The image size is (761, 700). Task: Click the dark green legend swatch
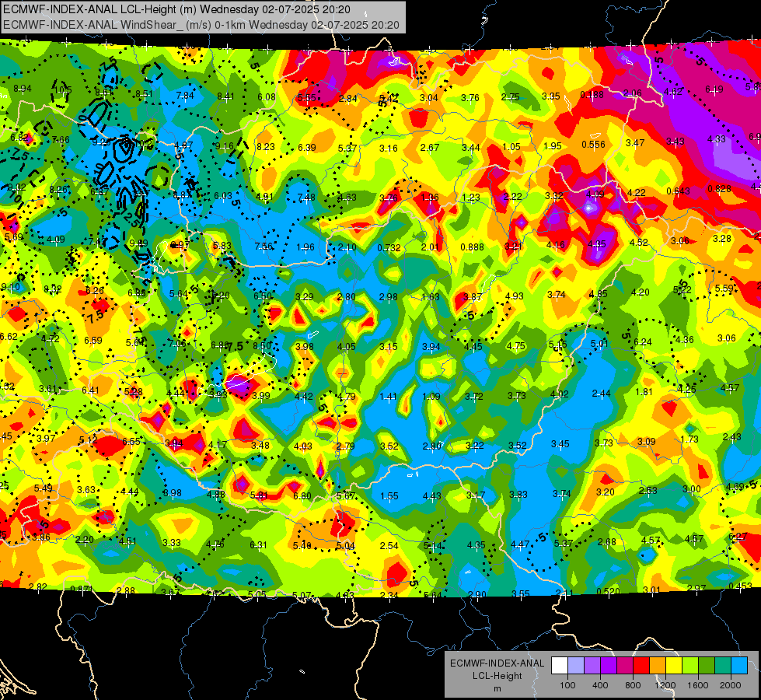click(706, 666)
